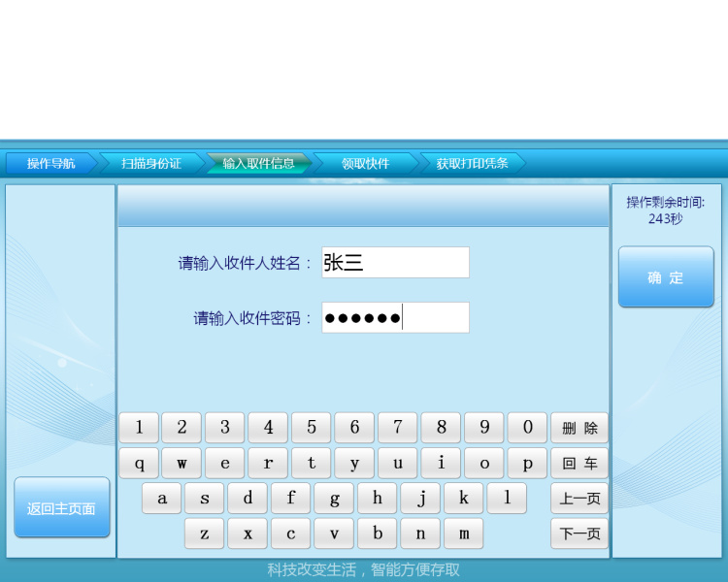Tap the letter h key
The image size is (728, 582).
tap(378, 499)
